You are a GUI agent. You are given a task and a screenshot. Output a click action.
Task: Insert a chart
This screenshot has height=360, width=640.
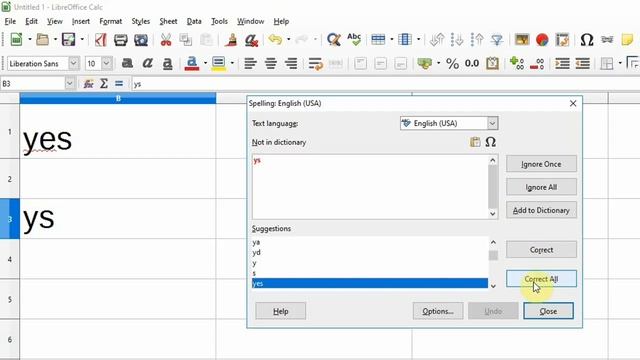pyautogui.click(x=542, y=40)
